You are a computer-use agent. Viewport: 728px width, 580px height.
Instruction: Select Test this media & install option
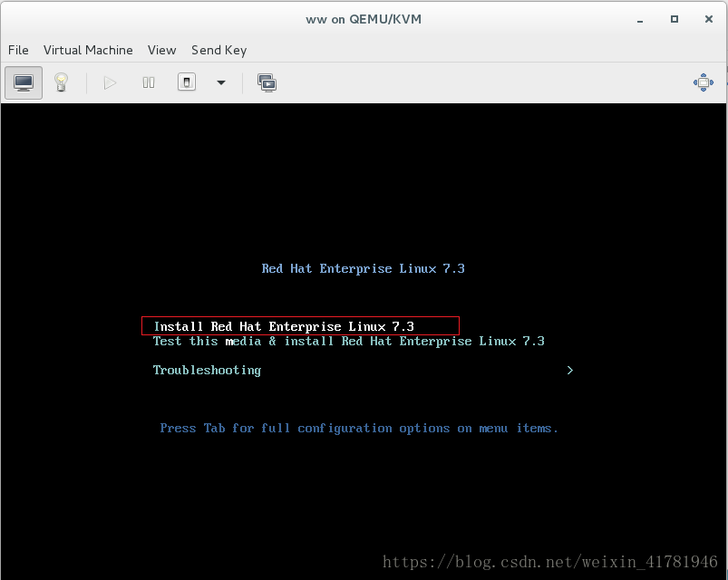point(349,342)
